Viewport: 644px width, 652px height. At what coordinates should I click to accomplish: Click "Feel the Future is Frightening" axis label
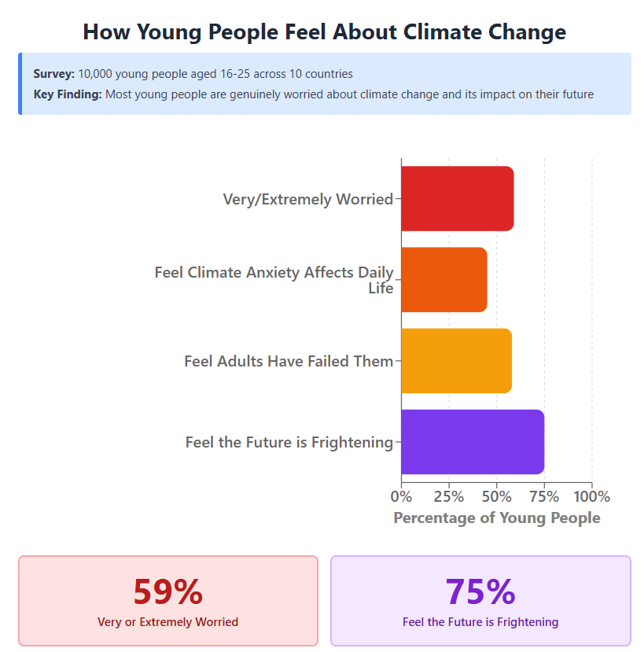coord(289,442)
